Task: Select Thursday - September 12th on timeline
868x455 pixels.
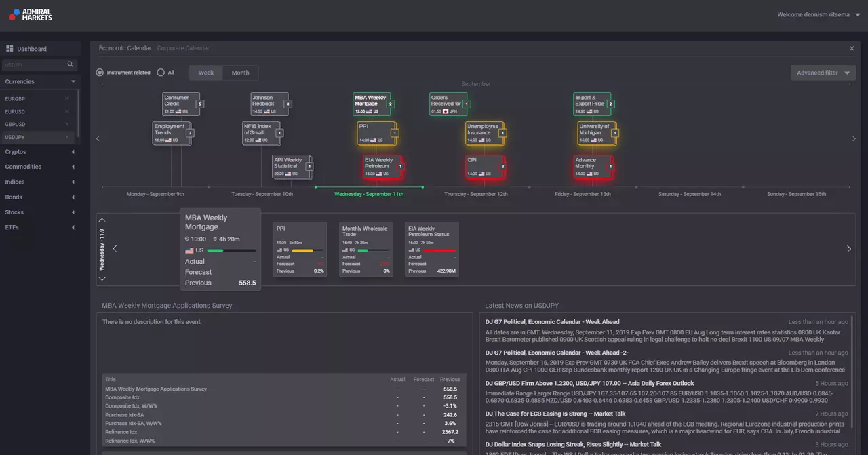Action: point(476,194)
